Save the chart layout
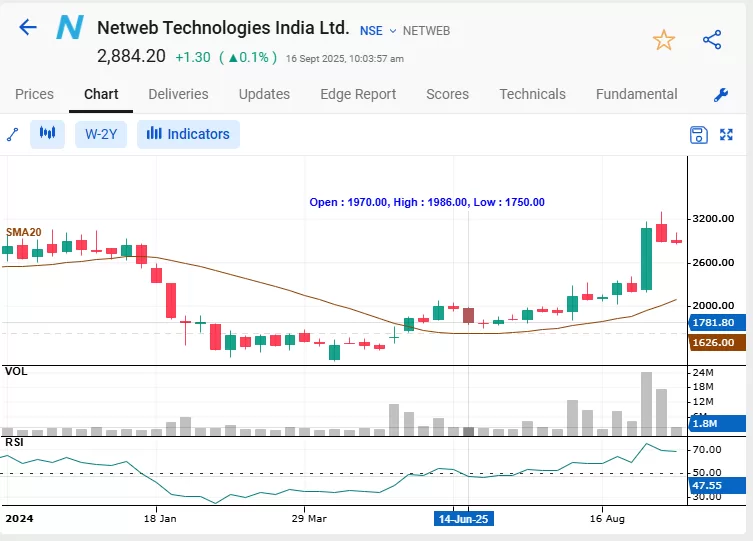Viewport: 753px width, 541px height. point(698,135)
